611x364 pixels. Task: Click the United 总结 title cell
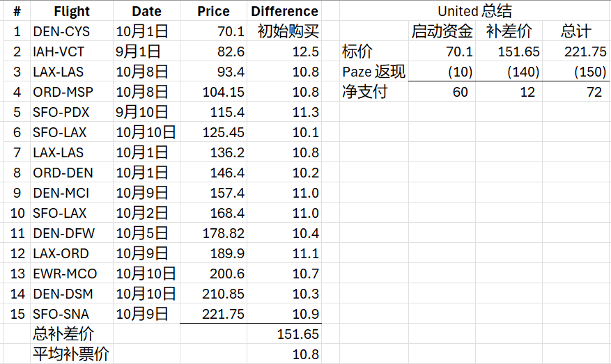(474, 11)
